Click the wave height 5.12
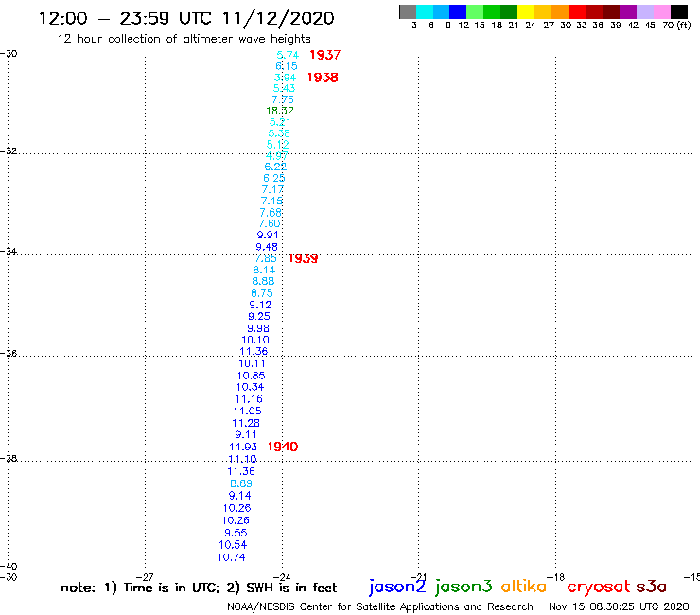Screen dimensions: 700x615 [278, 144]
